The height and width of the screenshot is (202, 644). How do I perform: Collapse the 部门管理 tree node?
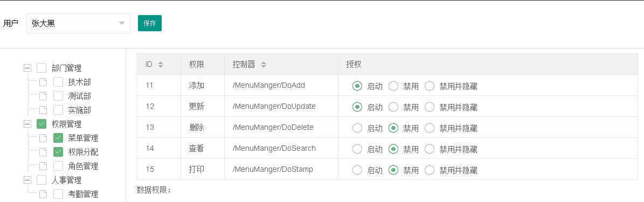point(27,68)
